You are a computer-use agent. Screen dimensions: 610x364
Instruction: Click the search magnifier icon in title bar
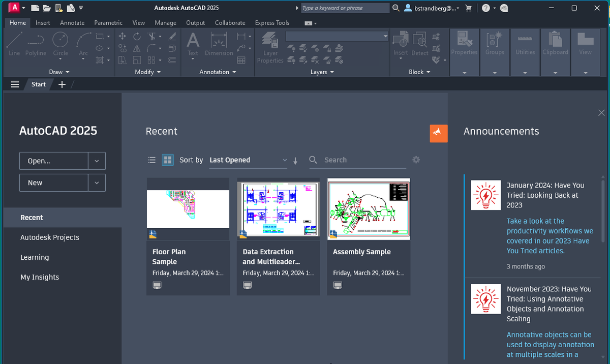[x=396, y=8]
